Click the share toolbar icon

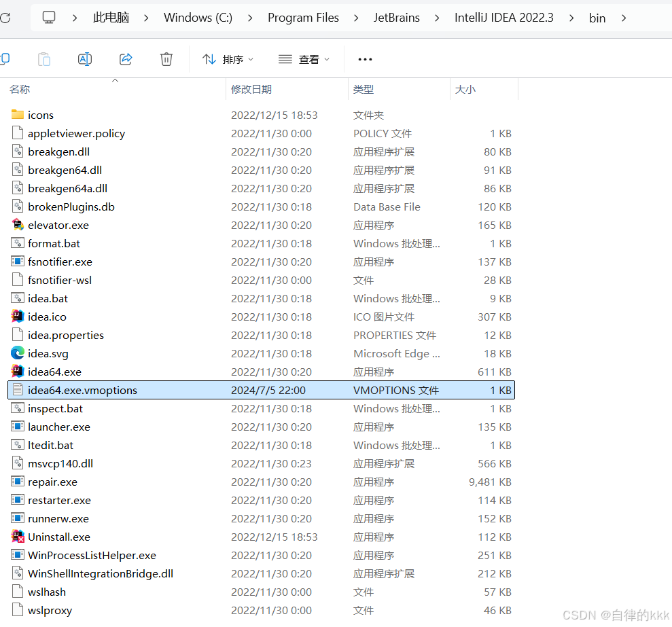point(126,59)
